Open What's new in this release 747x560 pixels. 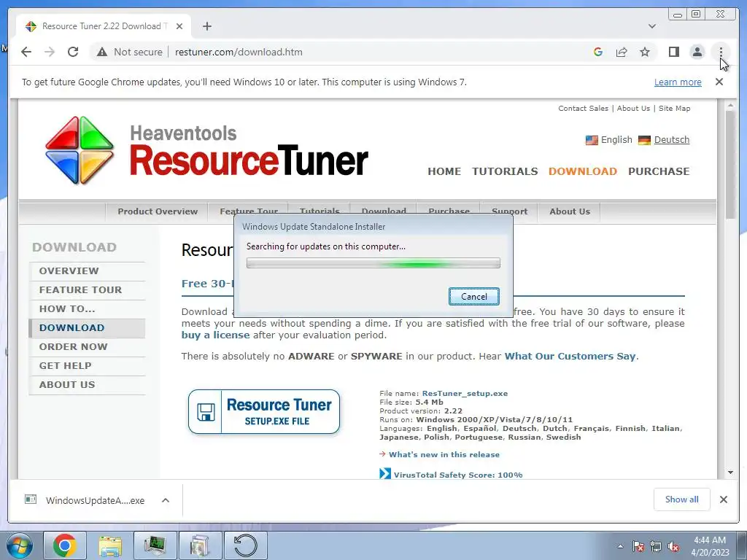(444, 455)
